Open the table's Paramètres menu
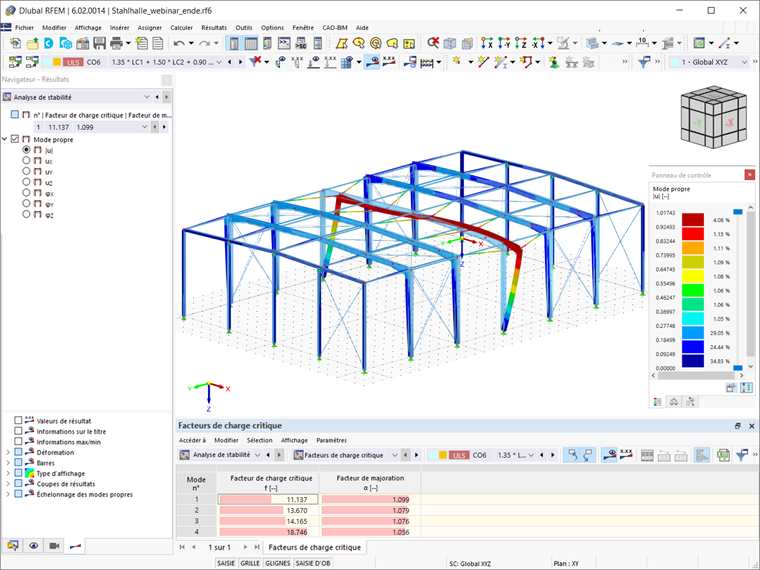Screen dimensions: 760x570 (332, 440)
